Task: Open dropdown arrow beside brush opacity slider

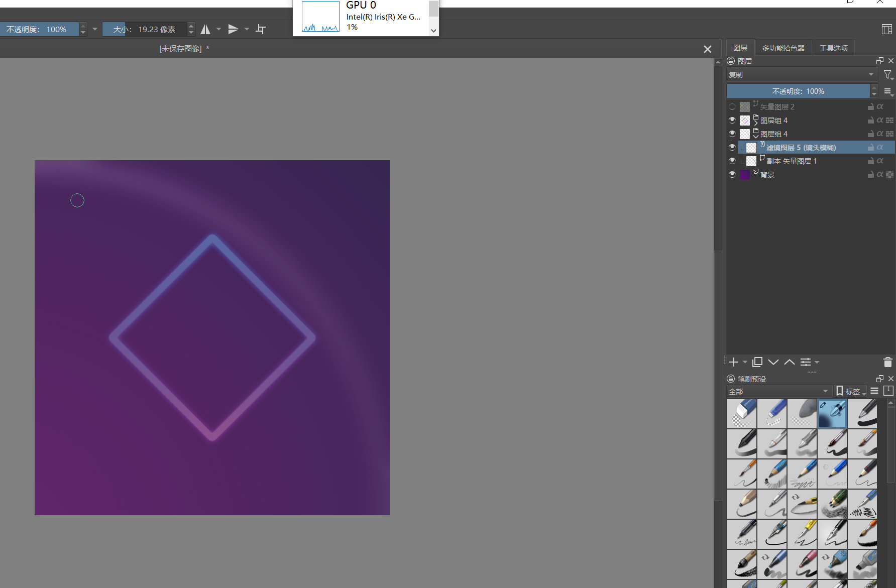Action: tap(95, 29)
